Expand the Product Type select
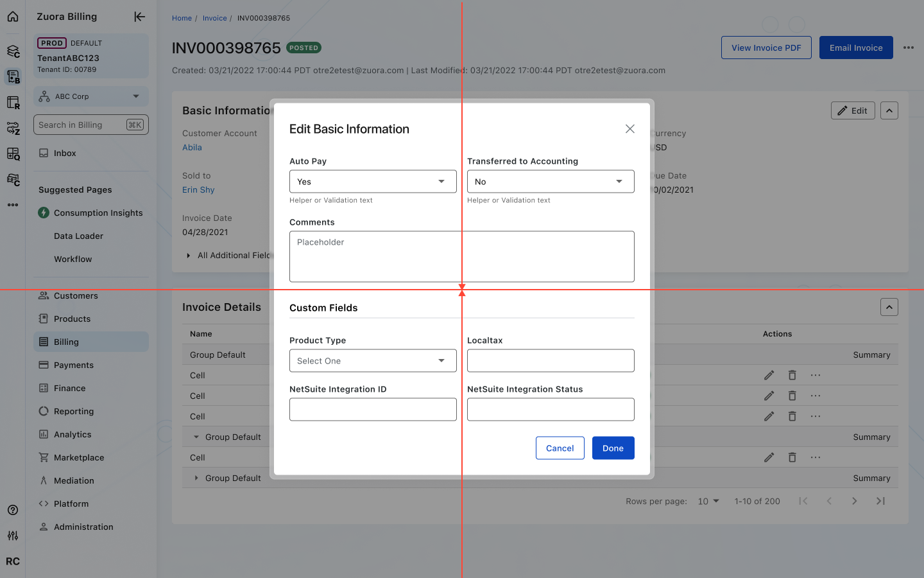 coord(373,361)
